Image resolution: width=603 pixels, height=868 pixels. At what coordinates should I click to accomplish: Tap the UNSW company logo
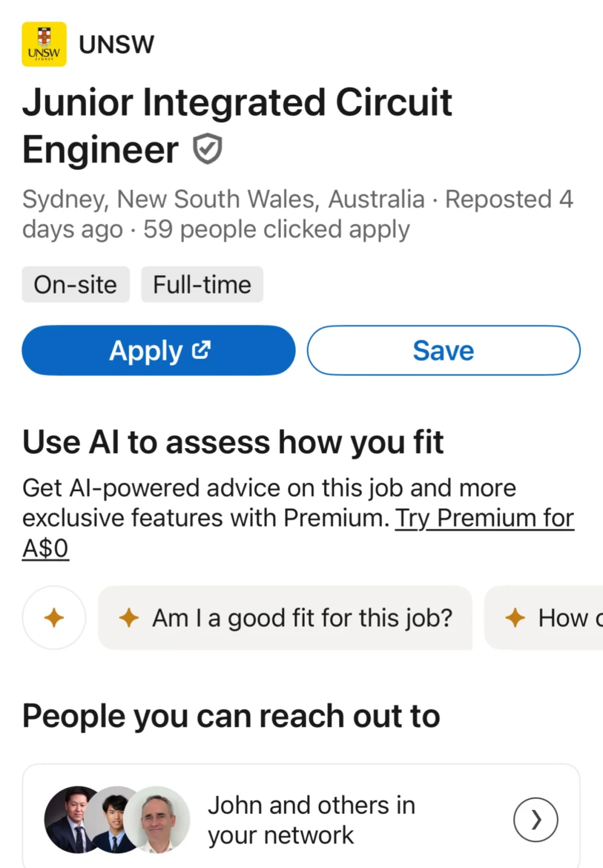pyautogui.click(x=44, y=44)
